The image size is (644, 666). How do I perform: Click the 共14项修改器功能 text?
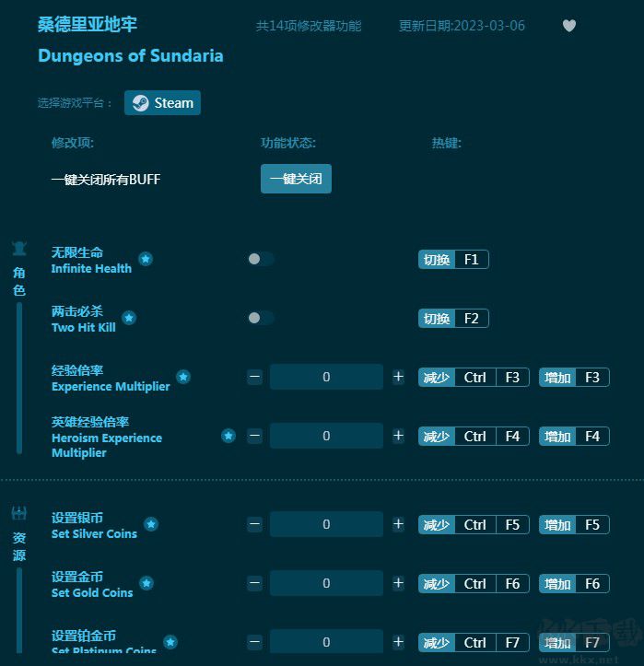309,26
